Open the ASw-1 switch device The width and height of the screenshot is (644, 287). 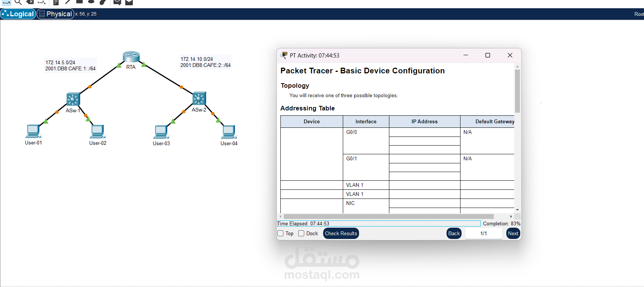[73, 99]
